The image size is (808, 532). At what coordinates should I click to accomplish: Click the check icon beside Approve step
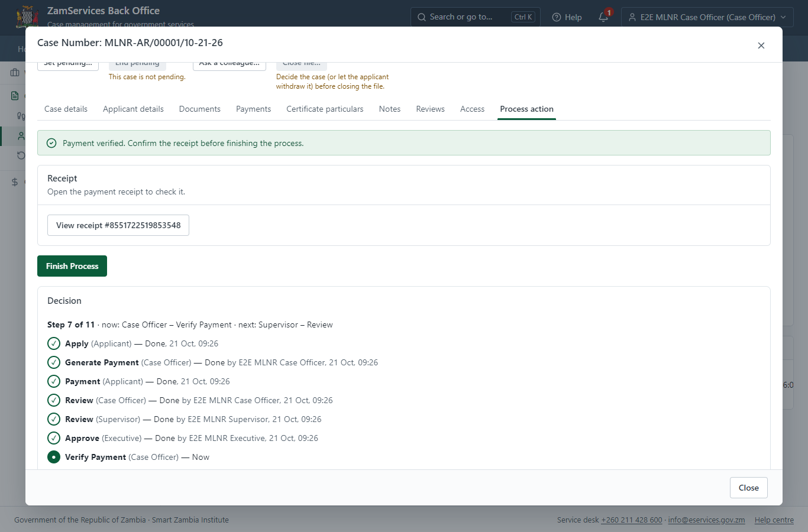tap(54, 438)
